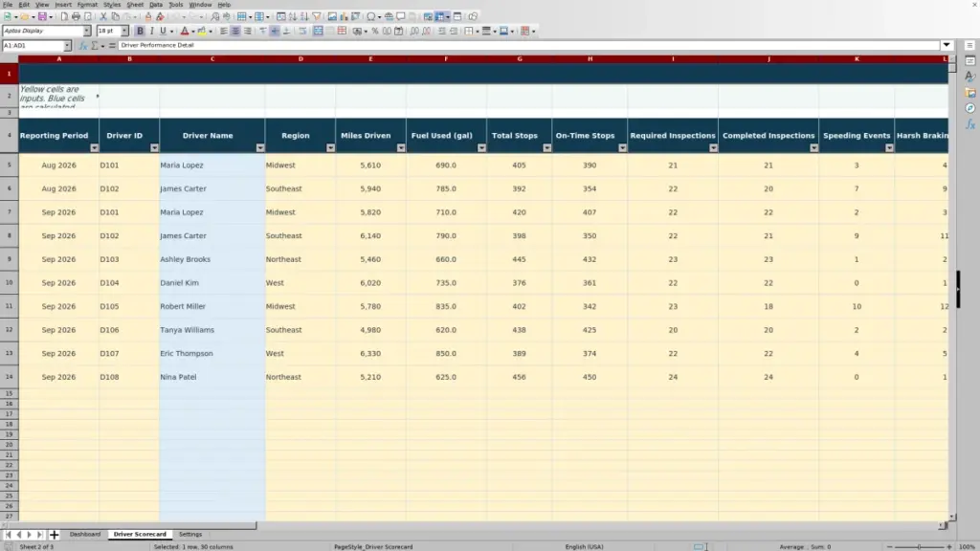Image resolution: width=980 pixels, height=551 pixels.
Task: Open Speeding Events filter dropdown
Action: 889,148
